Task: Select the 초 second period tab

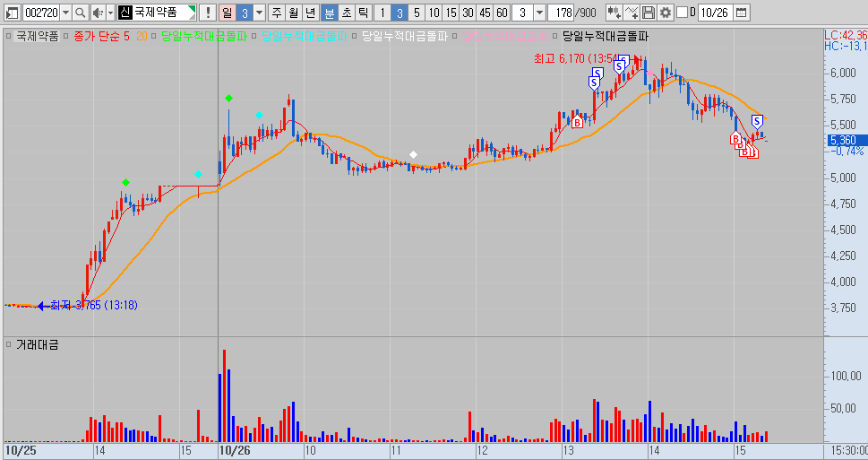Action: pos(346,13)
